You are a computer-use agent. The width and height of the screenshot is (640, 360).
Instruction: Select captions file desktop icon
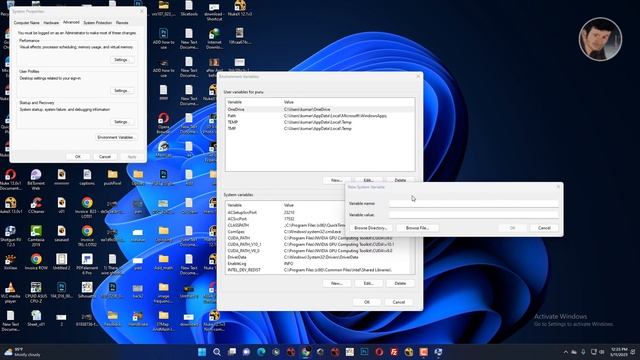pos(87,178)
